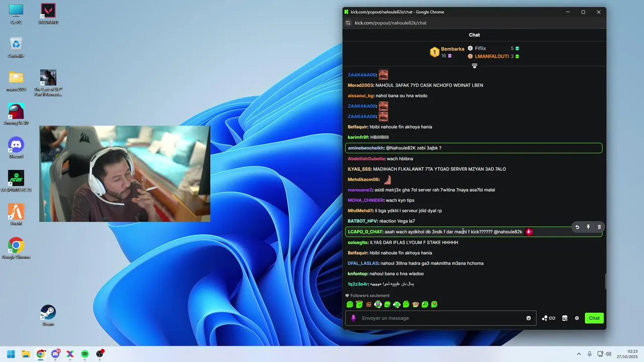The width and height of the screenshot is (644, 362).
Task: Insert the brown mushroom-hat emote
Action: pos(416,304)
